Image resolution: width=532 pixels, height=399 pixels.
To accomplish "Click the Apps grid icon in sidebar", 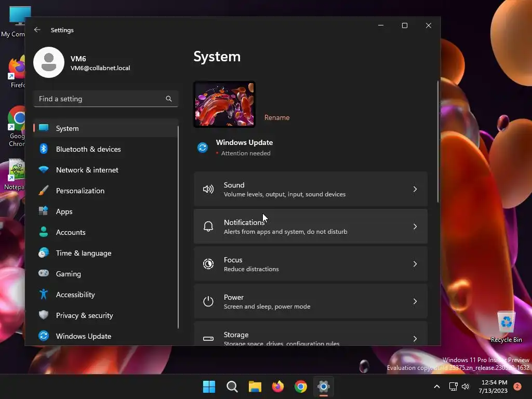I will click(x=44, y=211).
